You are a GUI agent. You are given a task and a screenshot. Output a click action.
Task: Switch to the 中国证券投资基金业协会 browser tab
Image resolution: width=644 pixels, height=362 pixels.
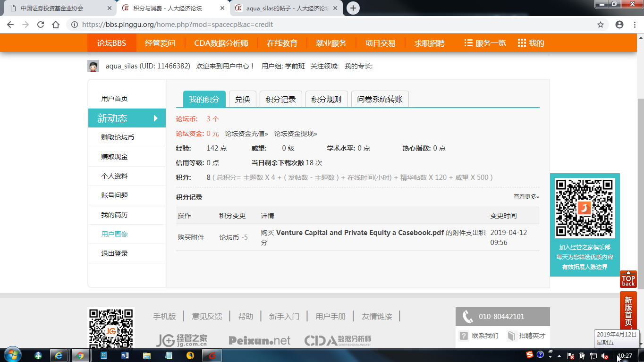coord(59,8)
